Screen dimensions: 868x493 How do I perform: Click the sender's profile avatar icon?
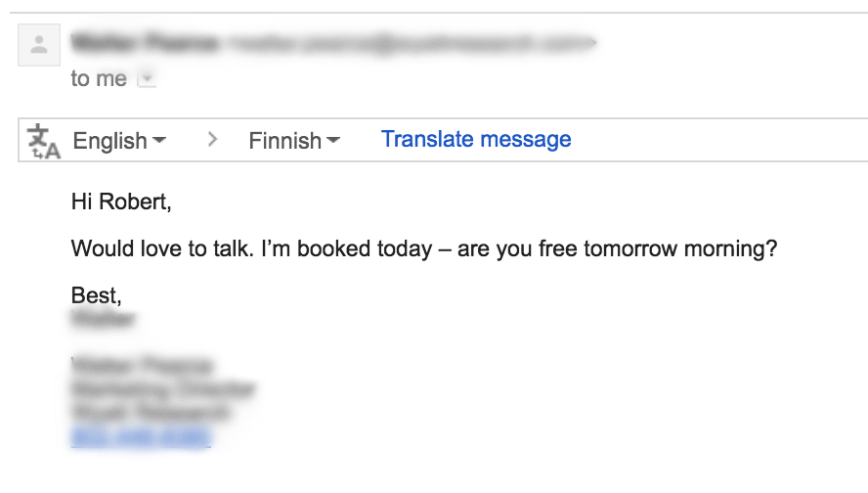[39, 45]
